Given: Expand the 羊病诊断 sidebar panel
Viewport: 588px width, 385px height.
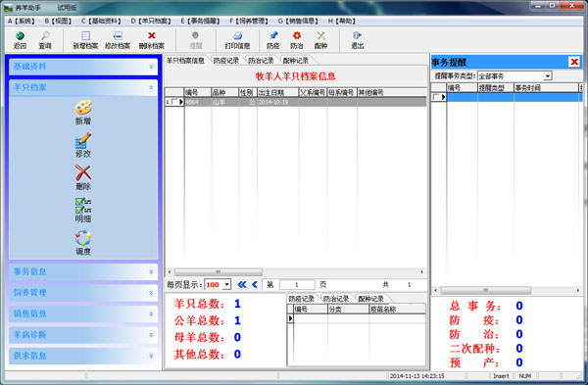Looking at the screenshot, I should pyautogui.click(x=83, y=334).
